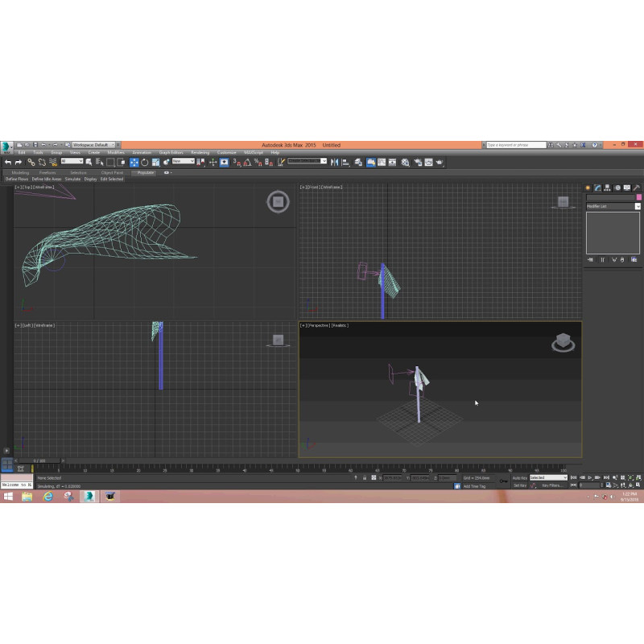Screen dimensions: 644x644
Task: Click the Undo arrow in main toolbar
Action: pos(7,162)
